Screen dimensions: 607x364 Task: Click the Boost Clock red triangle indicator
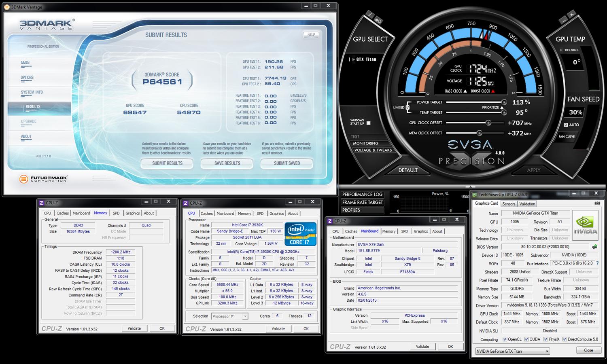point(494,91)
